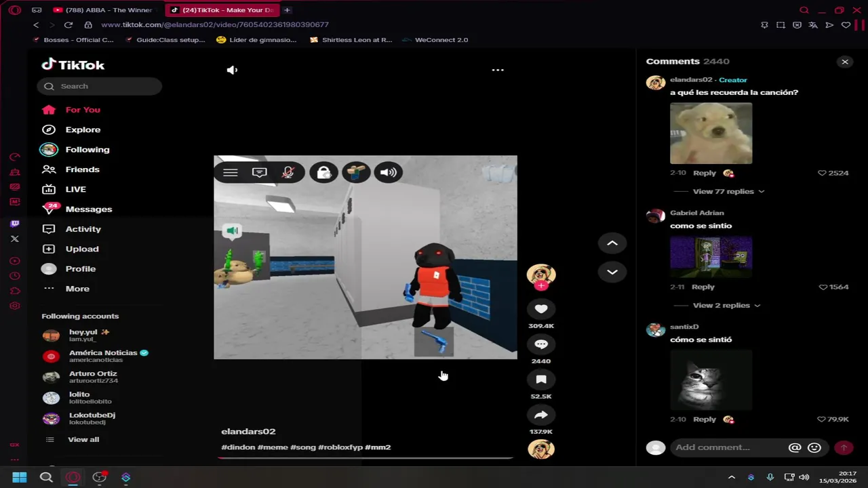Open WeConnect 2.0 bookmark

click(435, 40)
